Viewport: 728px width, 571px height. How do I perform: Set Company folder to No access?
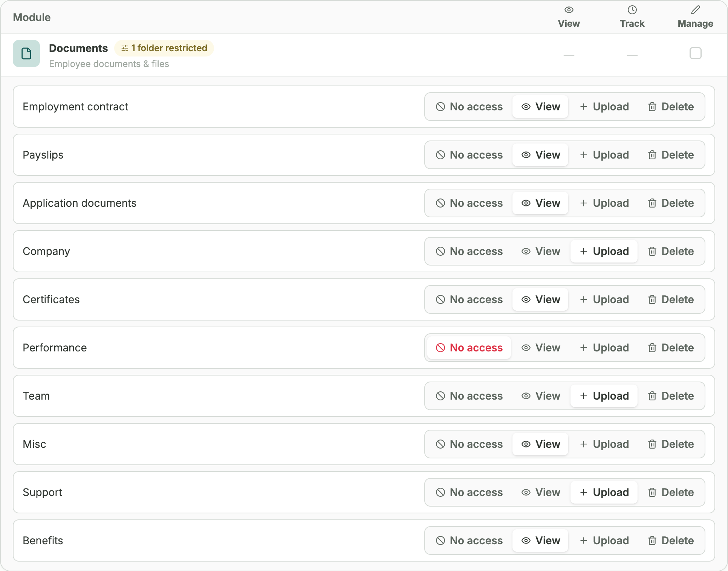(469, 251)
